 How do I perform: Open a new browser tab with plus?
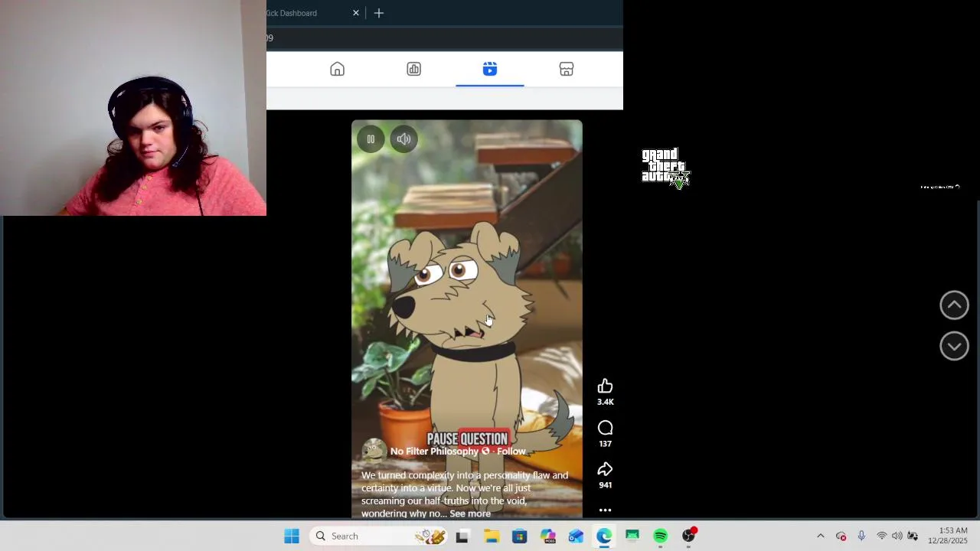(x=379, y=13)
